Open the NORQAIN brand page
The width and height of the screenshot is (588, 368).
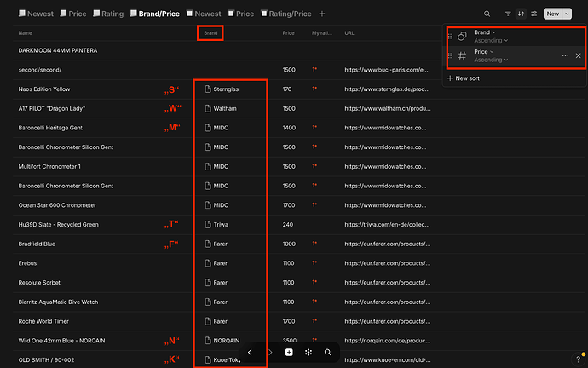[x=222, y=341]
